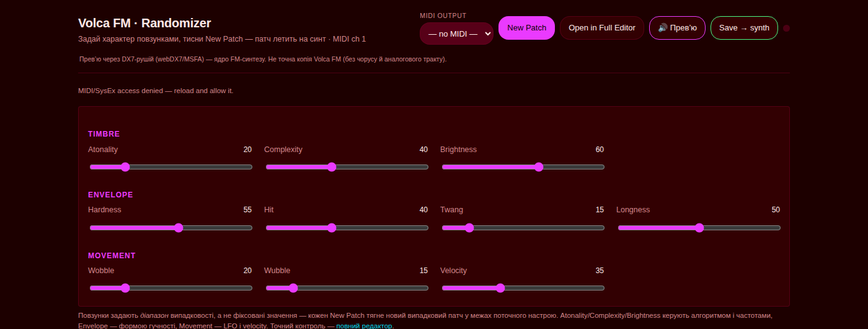868x329 pixels.
Task: Click Save → synth button
Action: tap(744, 28)
